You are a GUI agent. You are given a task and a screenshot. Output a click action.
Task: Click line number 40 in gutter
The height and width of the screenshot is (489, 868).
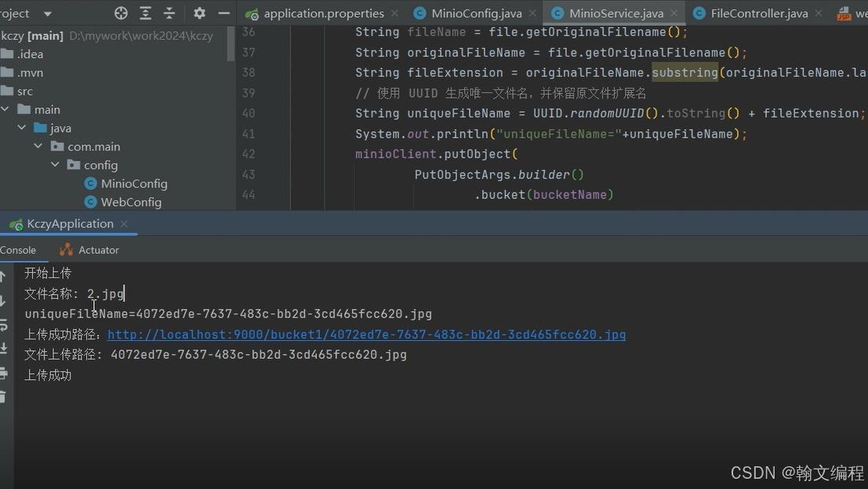(x=249, y=114)
